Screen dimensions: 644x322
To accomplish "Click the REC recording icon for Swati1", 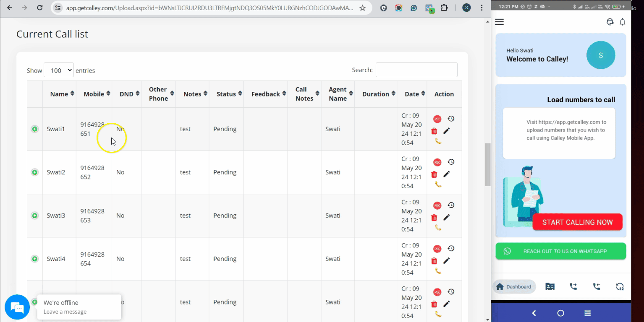I will (437, 119).
